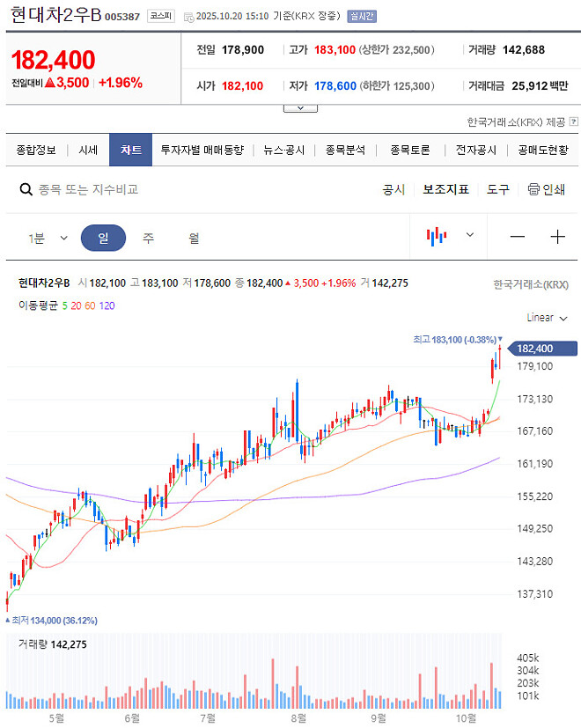Open the Linear scale dropdown
This screenshot has height=728, width=581.
point(541,318)
